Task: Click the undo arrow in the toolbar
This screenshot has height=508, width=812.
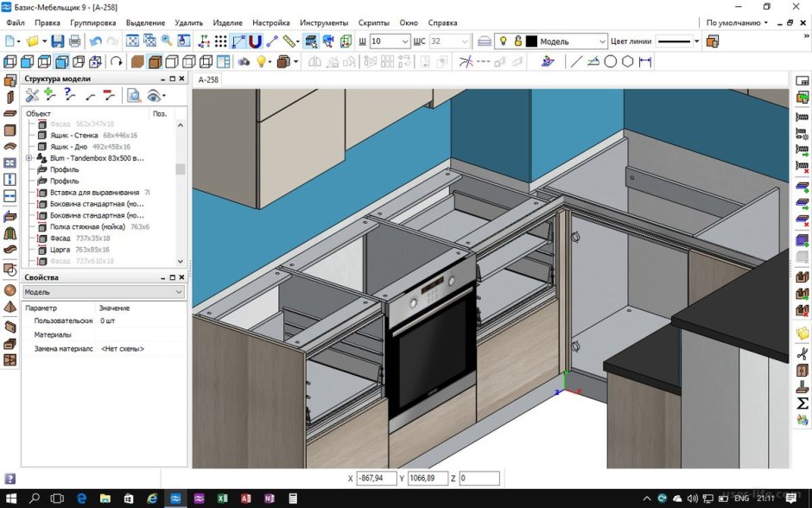Action: [x=97, y=40]
